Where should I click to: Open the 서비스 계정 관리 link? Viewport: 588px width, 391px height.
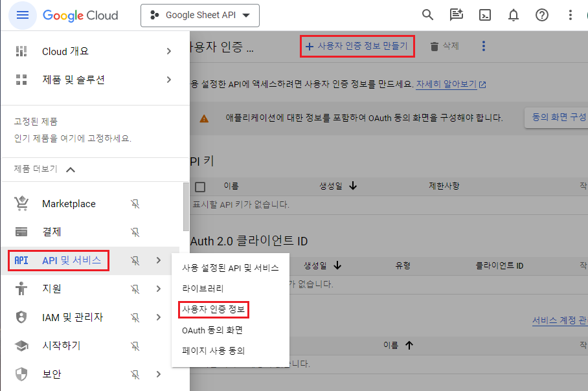click(x=560, y=320)
